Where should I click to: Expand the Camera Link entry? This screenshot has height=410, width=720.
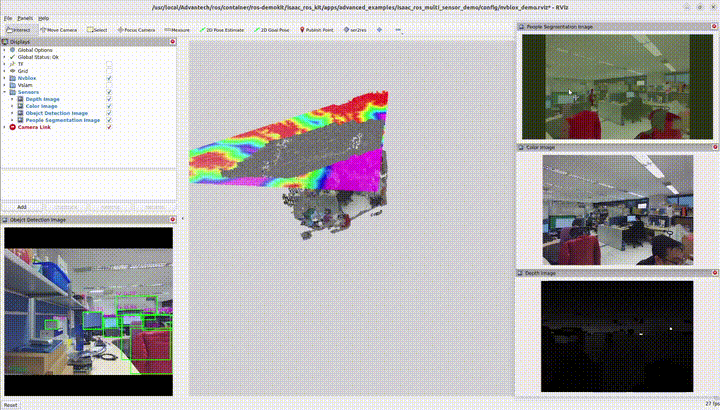pos(5,127)
